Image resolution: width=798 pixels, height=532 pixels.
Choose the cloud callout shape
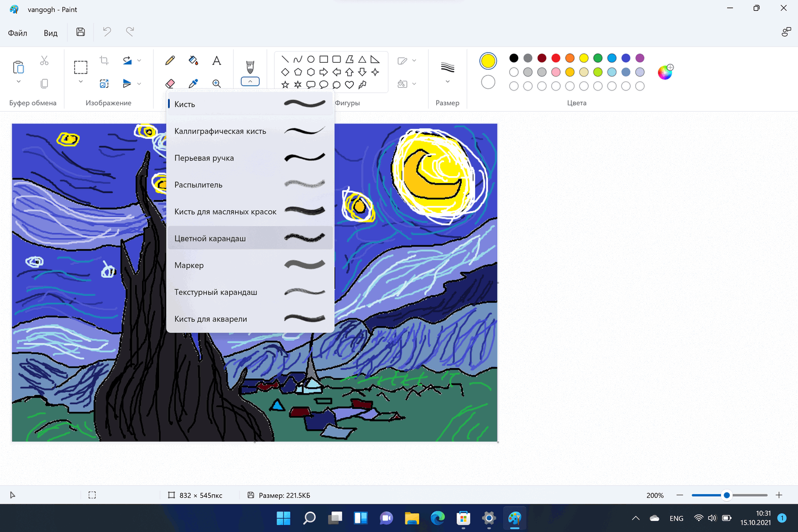[x=336, y=85]
